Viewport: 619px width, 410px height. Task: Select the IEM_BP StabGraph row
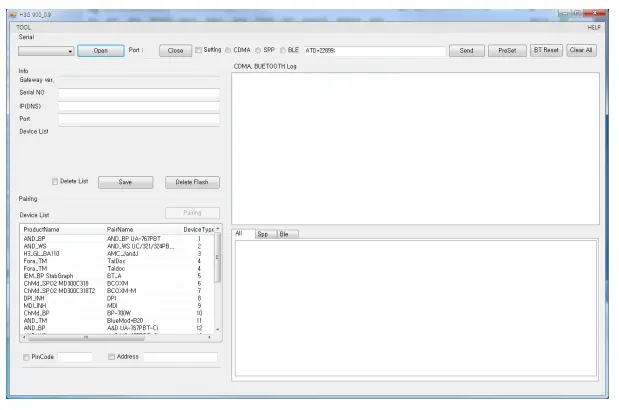[117, 276]
